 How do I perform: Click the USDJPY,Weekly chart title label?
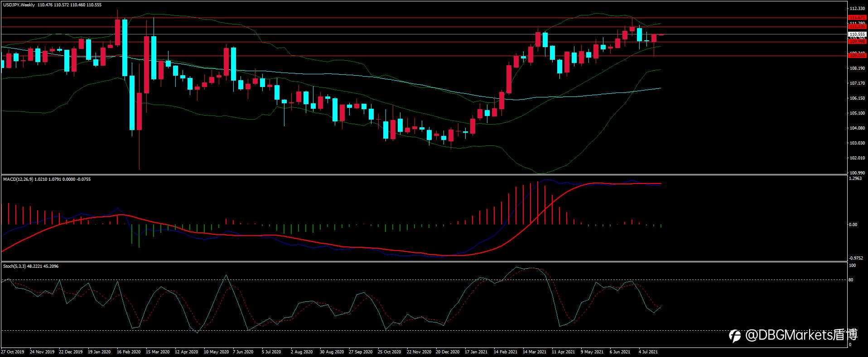pyautogui.click(x=19, y=5)
